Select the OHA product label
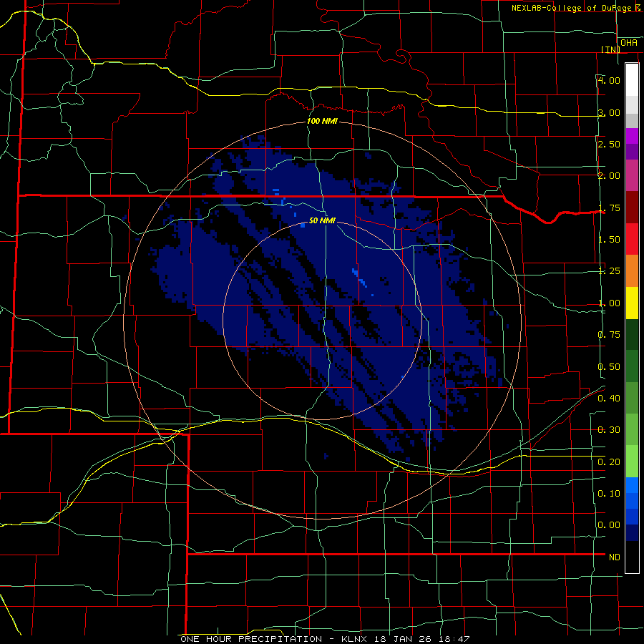This screenshot has width=644, height=644. pos(629,43)
